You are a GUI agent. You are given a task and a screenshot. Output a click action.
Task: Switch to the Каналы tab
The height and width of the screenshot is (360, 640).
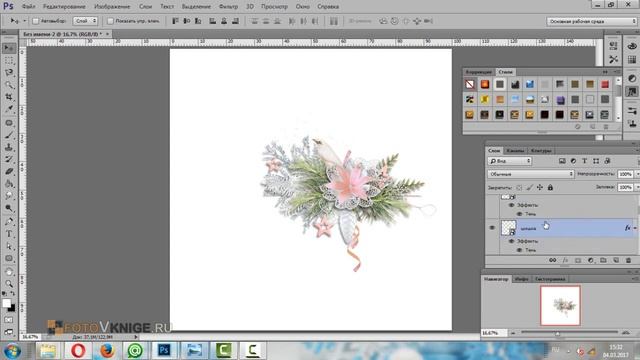[515, 151]
